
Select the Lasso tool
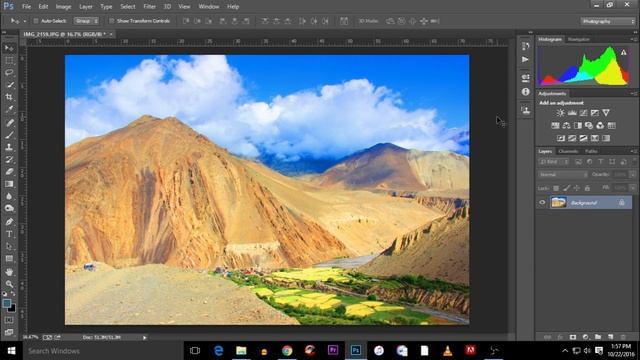[9, 73]
